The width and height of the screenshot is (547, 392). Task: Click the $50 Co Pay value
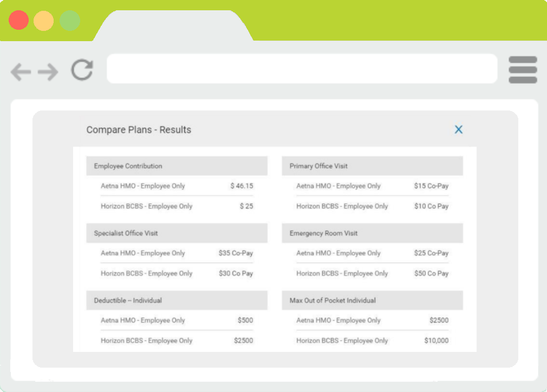(x=431, y=273)
